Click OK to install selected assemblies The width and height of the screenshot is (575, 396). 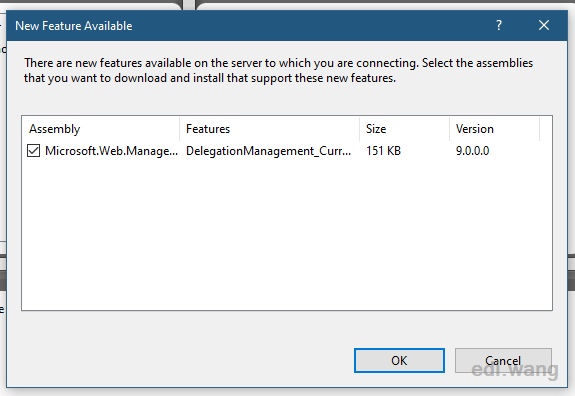399,360
